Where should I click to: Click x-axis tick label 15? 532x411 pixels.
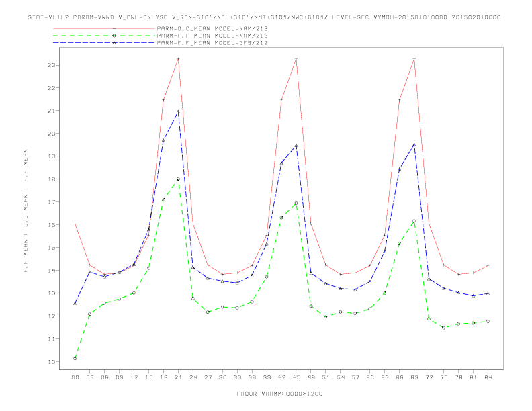148,377
